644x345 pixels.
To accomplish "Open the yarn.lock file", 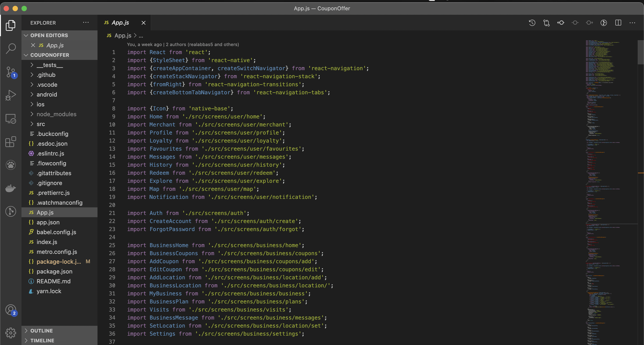I will pos(59,291).
